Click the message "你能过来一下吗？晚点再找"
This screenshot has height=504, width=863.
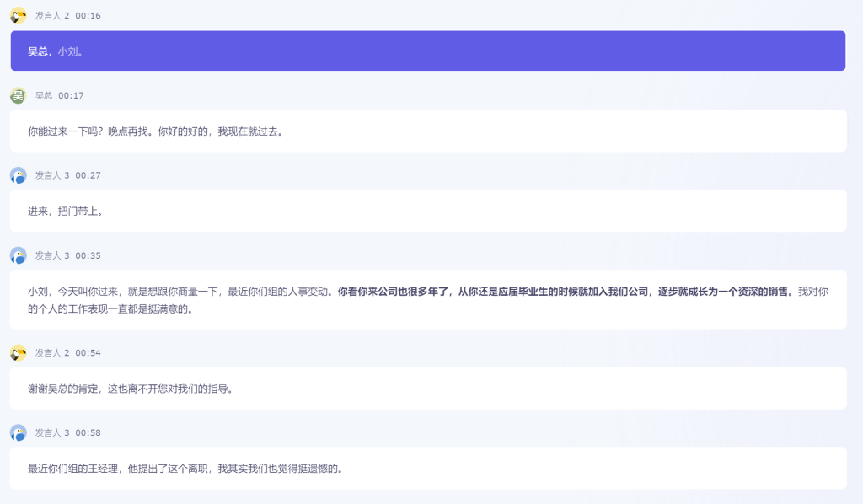(155, 131)
